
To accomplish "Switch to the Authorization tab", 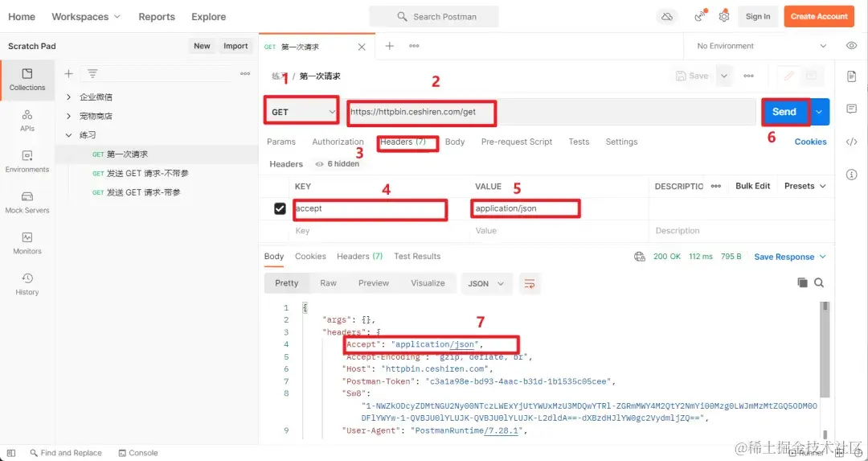I will click(338, 142).
